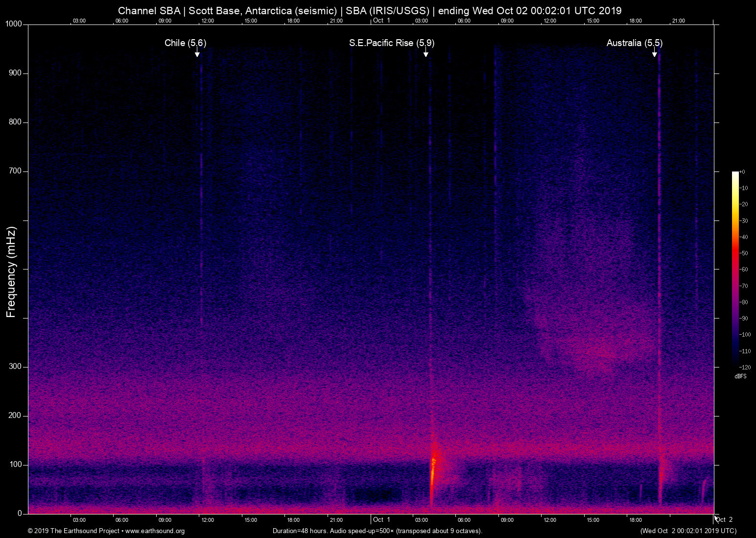This screenshot has height=538, width=756.
Task: Expand the Oct 1 date divider on top axis
Action: (x=381, y=20)
